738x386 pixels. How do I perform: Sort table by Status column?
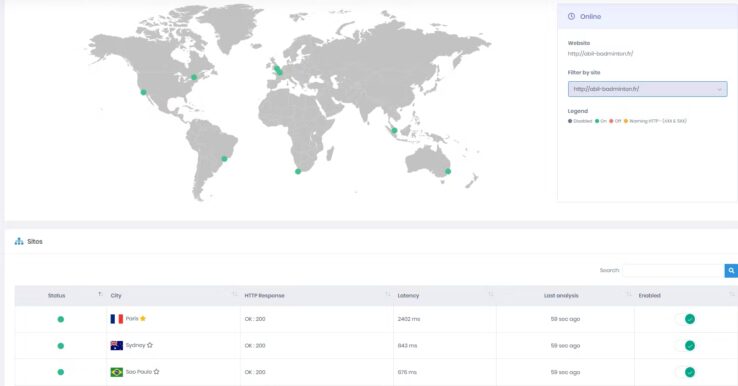point(61,296)
